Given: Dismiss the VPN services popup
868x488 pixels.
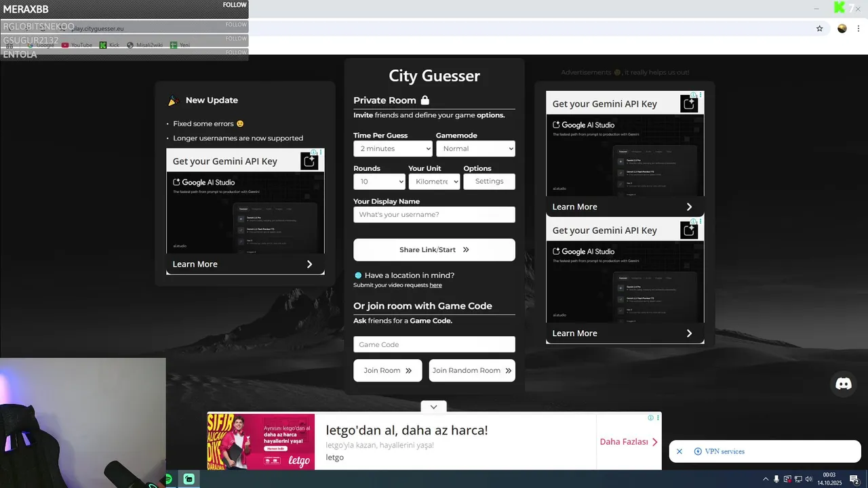Looking at the screenshot, I should coord(679,451).
